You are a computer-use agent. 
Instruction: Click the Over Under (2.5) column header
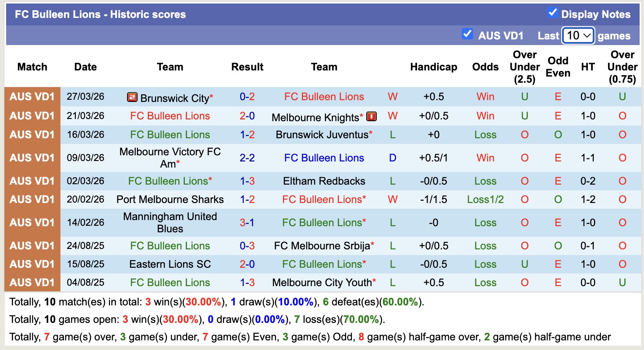(524, 67)
